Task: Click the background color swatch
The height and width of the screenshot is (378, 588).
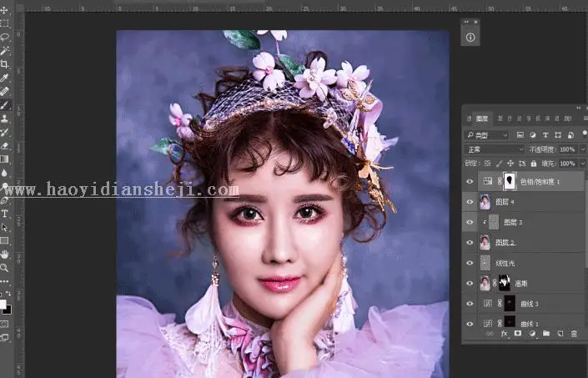Action: 8,310
